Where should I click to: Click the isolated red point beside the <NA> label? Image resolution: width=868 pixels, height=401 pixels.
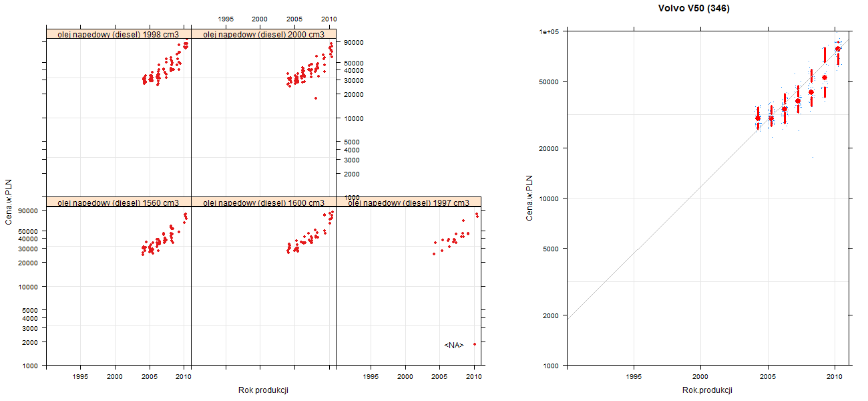click(x=474, y=344)
